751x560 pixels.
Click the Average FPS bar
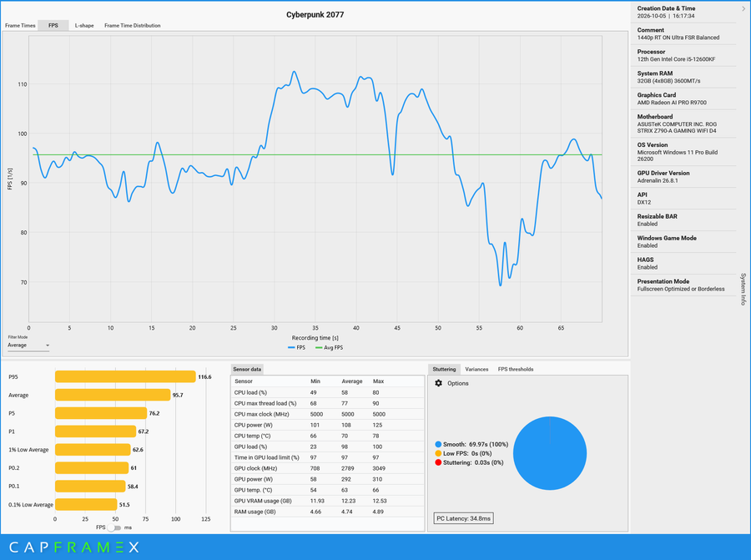click(x=113, y=395)
